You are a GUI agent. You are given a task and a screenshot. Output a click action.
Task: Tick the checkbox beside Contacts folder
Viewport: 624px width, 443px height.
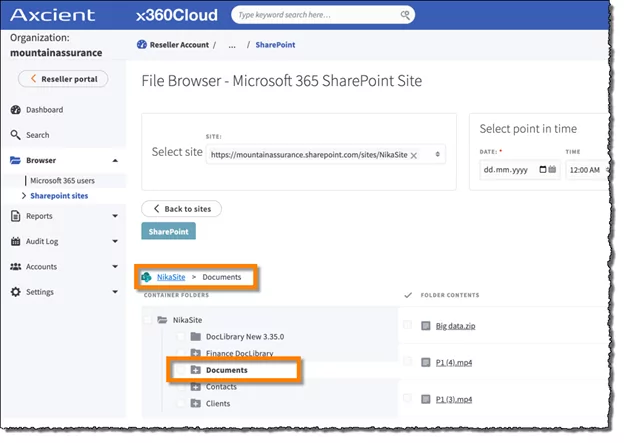[181, 387]
